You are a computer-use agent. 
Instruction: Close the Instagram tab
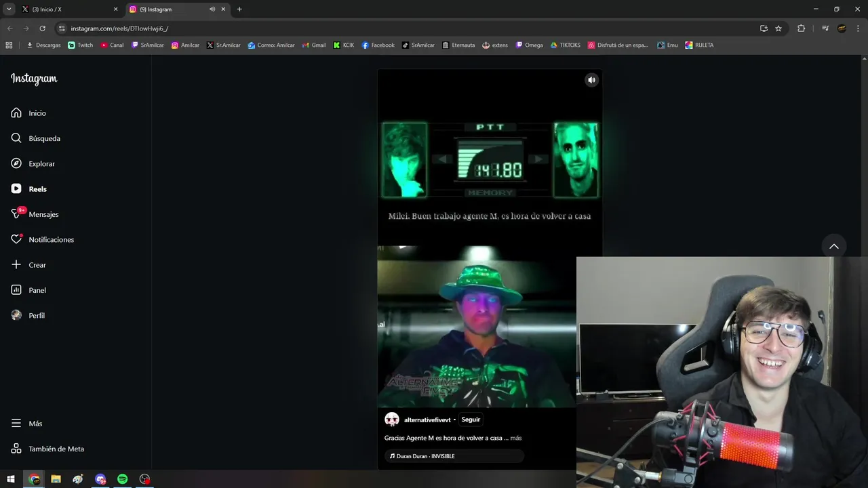(223, 9)
